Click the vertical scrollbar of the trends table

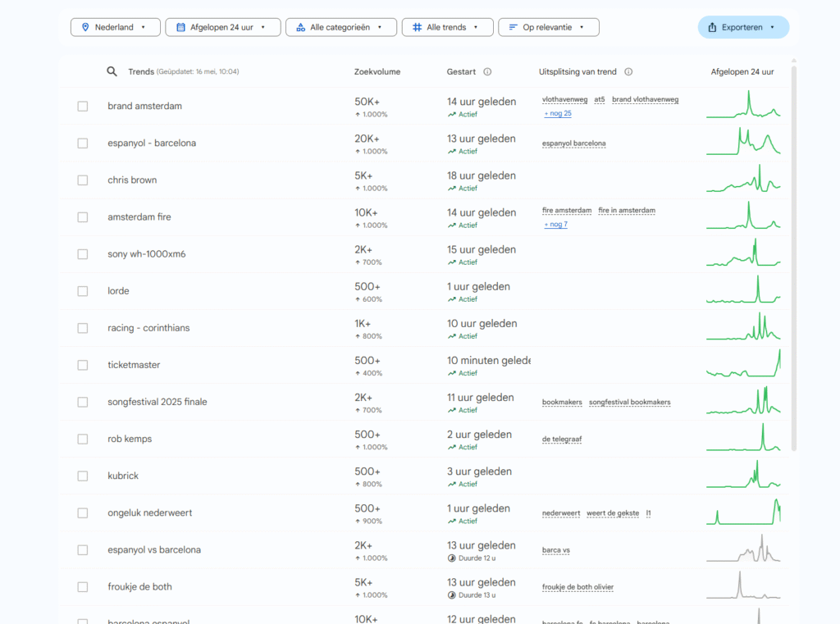tap(794, 257)
